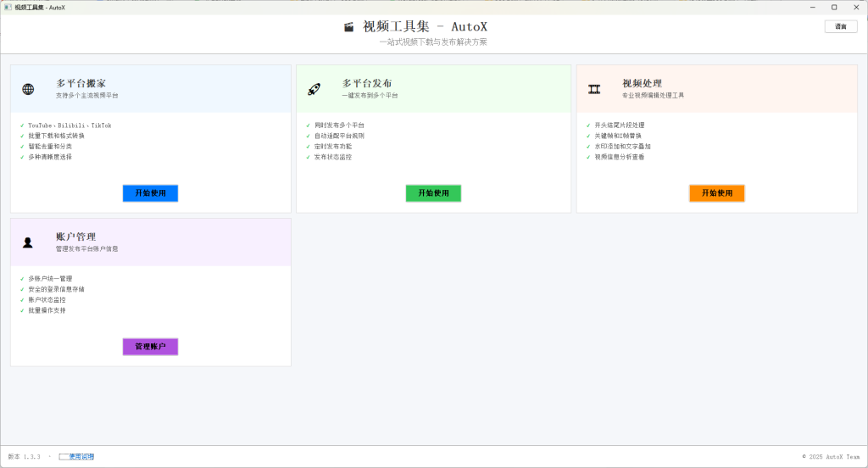Click the feature line 水印添加和文字叠加

coord(623,146)
